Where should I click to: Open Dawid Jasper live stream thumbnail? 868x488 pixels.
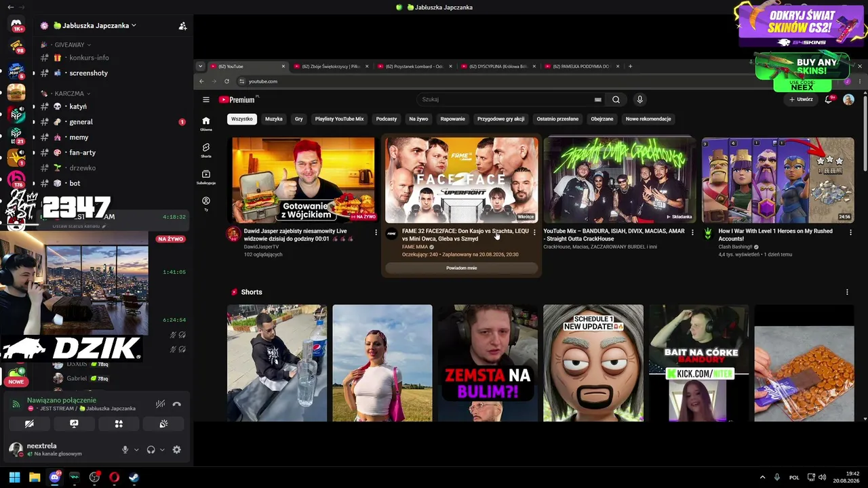pos(303,180)
